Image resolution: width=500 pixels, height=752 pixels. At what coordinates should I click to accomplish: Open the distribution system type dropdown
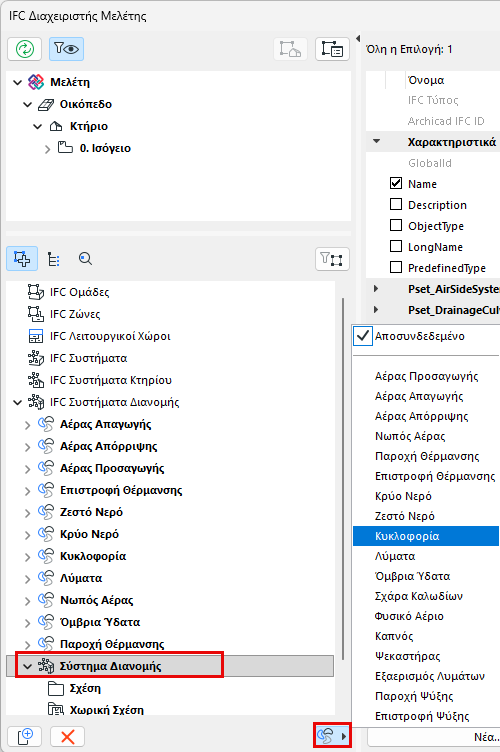[x=332, y=735]
